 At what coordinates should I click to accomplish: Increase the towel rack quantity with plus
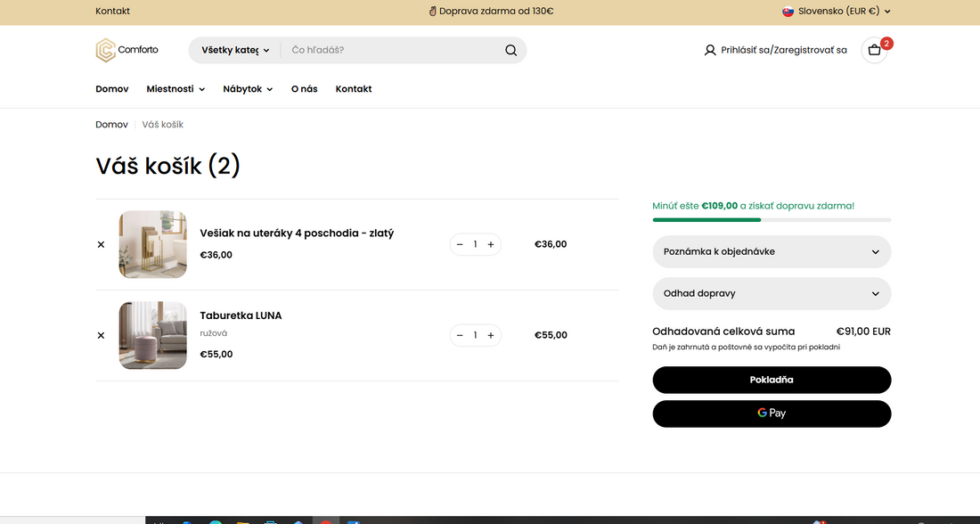[491, 244]
